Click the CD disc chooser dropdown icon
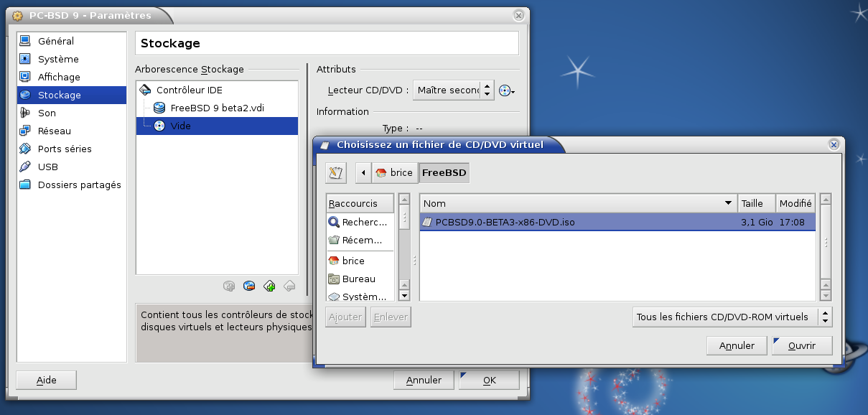868x415 pixels. (x=507, y=90)
